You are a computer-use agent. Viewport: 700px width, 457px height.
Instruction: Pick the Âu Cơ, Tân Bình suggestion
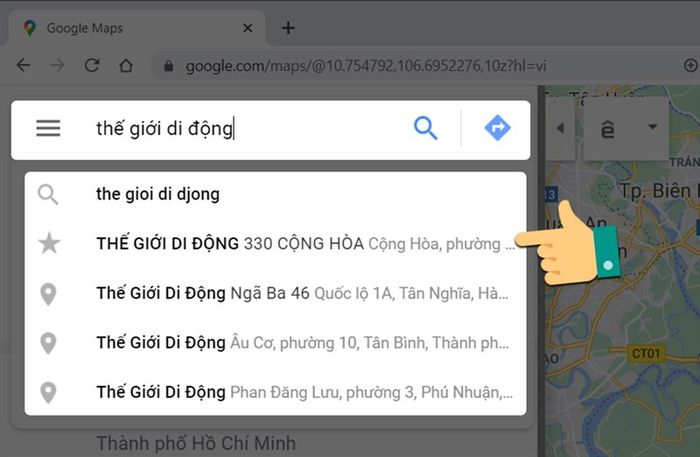click(275, 343)
